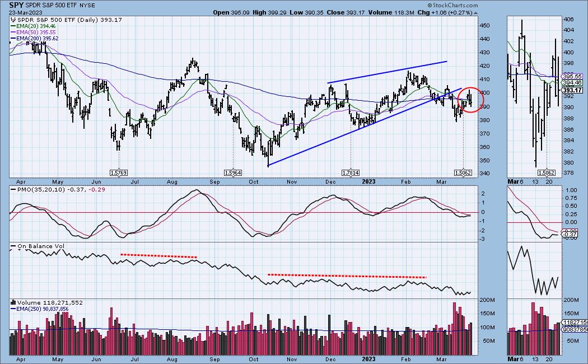Viewport: 588px width, 364px height.
Task: Click the 406 axis label in the zoomed panel
Action: [569, 19]
